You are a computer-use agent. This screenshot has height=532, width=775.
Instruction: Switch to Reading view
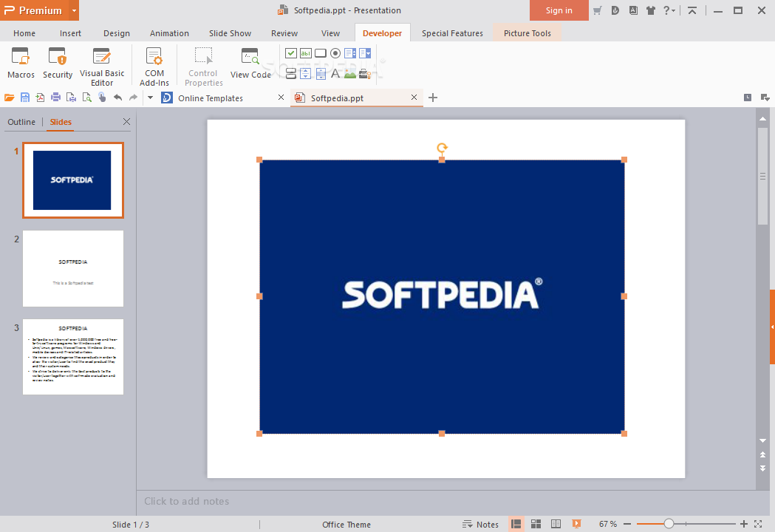(556, 524)
